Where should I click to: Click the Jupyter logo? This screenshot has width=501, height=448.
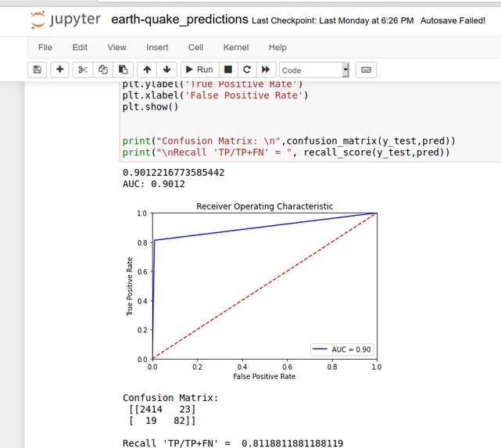coord(65,20)
